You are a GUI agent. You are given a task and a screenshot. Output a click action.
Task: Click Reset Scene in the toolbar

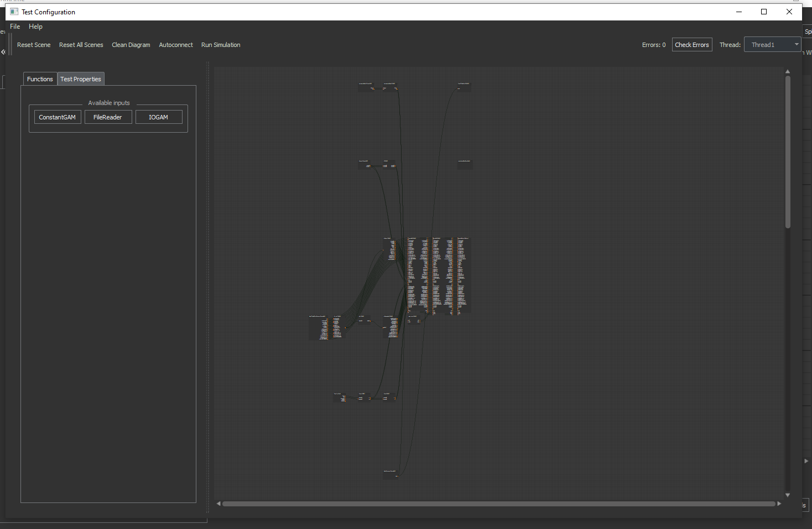click(x=33, y=45)
